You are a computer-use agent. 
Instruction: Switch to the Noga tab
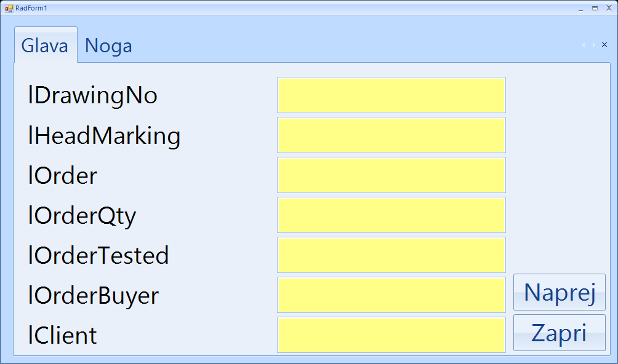[108, 46]
